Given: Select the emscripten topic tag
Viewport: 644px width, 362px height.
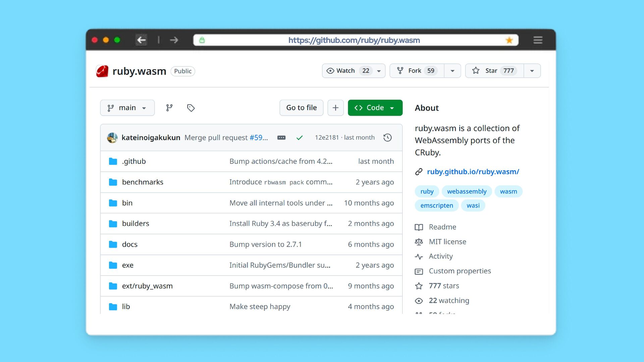Looking at the screenshot, I should 437,205.
